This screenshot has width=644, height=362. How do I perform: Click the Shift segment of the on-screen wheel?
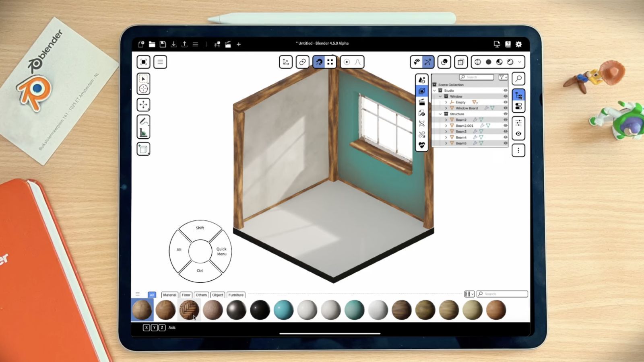199,228
